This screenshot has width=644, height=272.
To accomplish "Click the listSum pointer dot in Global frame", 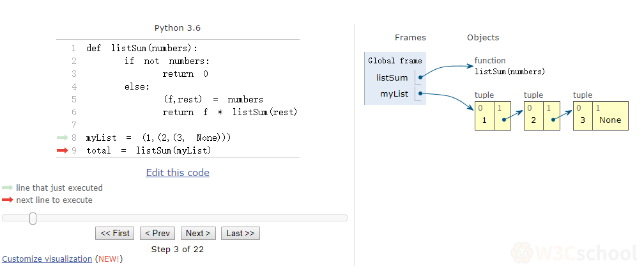I will tap(420, 78).
